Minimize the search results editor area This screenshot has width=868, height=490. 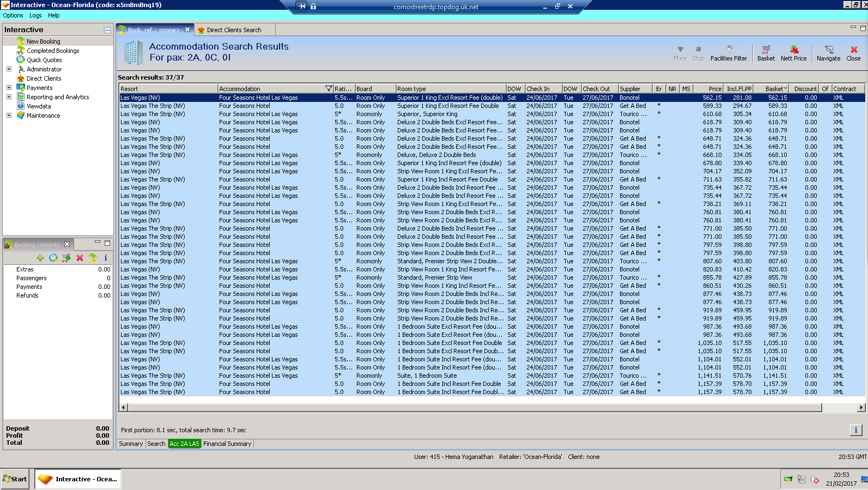(853, 27)
